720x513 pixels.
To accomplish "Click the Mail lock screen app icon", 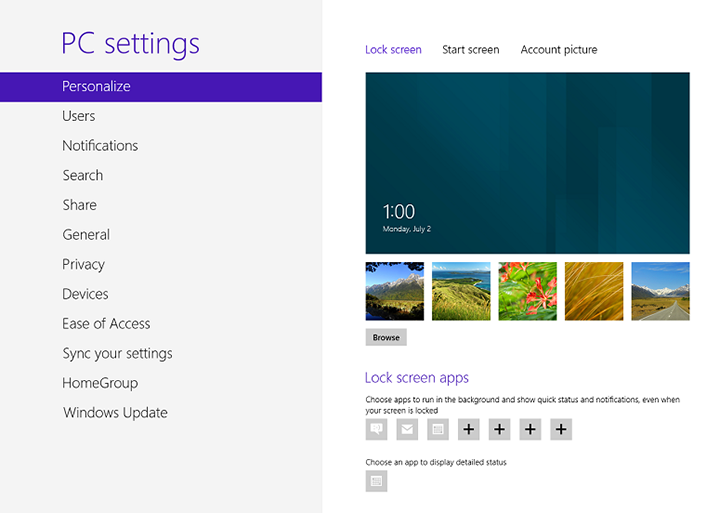I will 407,429.
